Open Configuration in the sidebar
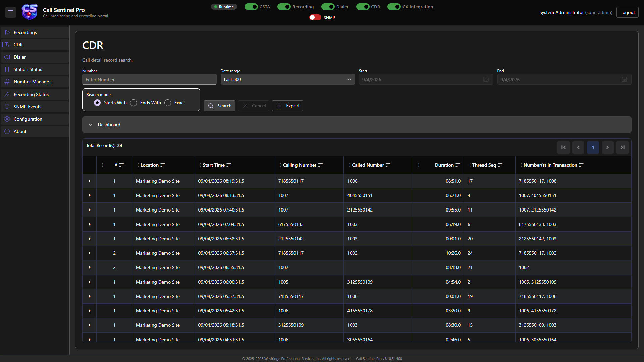644x362 pixels. (35, 119)
